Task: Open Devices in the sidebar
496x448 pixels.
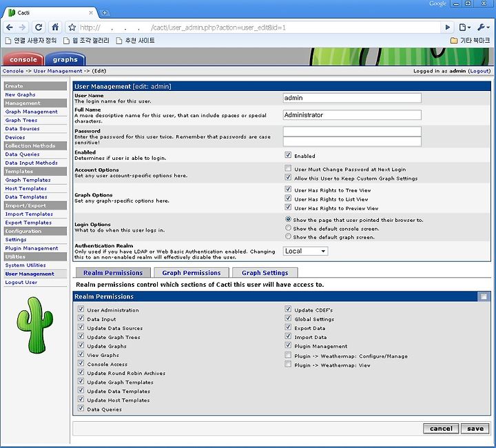Action: pyautogui.click(x=15, y=137)
